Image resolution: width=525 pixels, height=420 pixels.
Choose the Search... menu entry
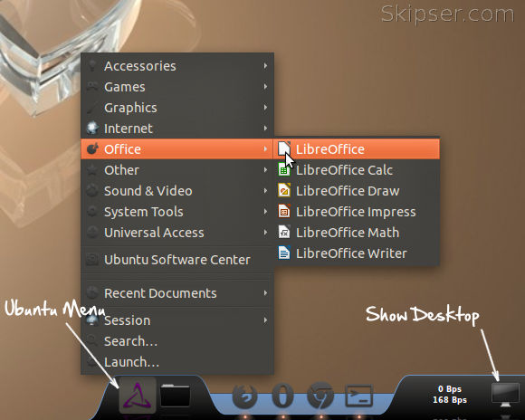point(177,341)
